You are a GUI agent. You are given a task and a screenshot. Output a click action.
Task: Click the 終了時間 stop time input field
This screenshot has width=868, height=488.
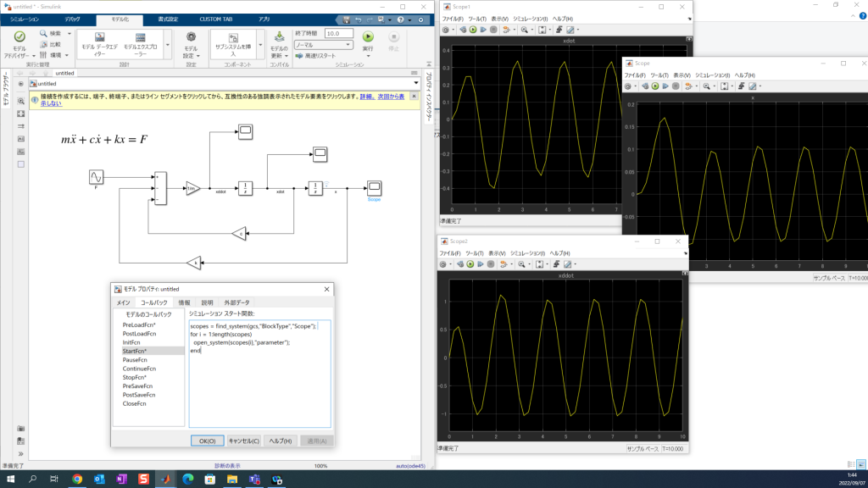pos(338,33)
